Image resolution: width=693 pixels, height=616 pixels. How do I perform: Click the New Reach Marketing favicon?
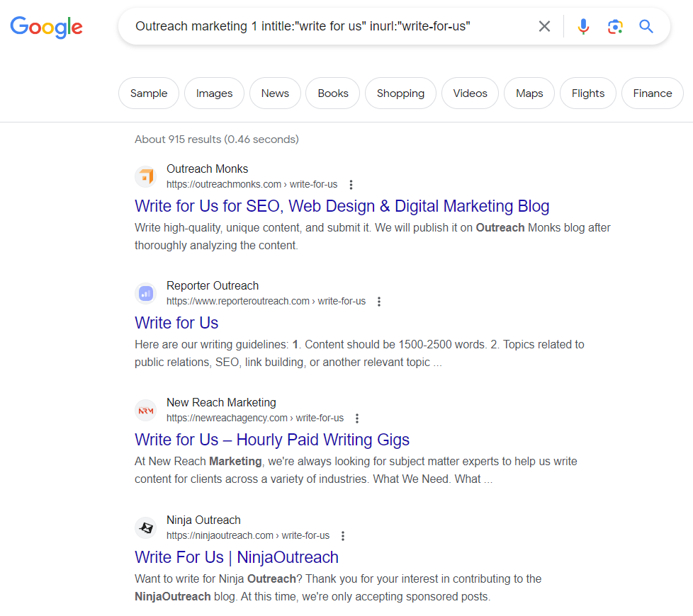coord(145,410)
